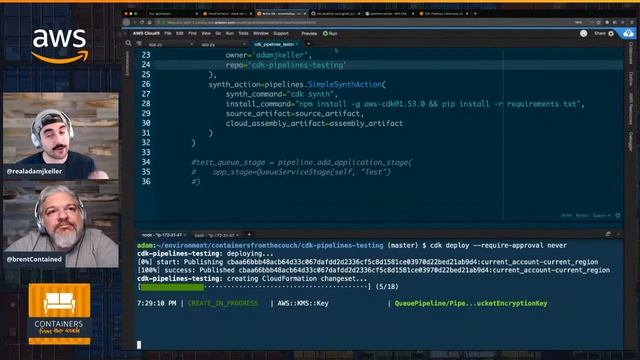640x360 pixels.
Task: Open the Tools menu
Action: click(x=243, y=33)
